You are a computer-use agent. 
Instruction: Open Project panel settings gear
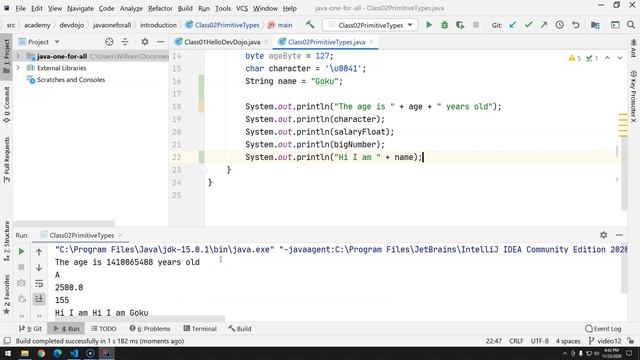click(145, 42)
